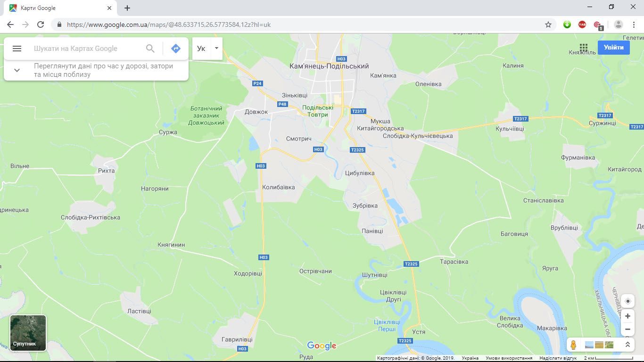Click the Зубрівка village label
This screenshot has width=644, height=362.
tap(365, 206)
